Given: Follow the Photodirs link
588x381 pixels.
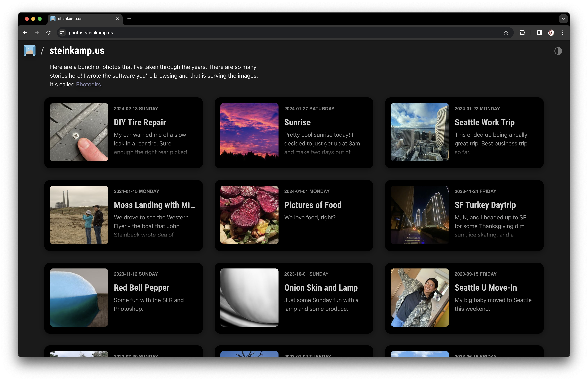Looking at the screenshot, I should pyautogui.click(x=88, y=84).
